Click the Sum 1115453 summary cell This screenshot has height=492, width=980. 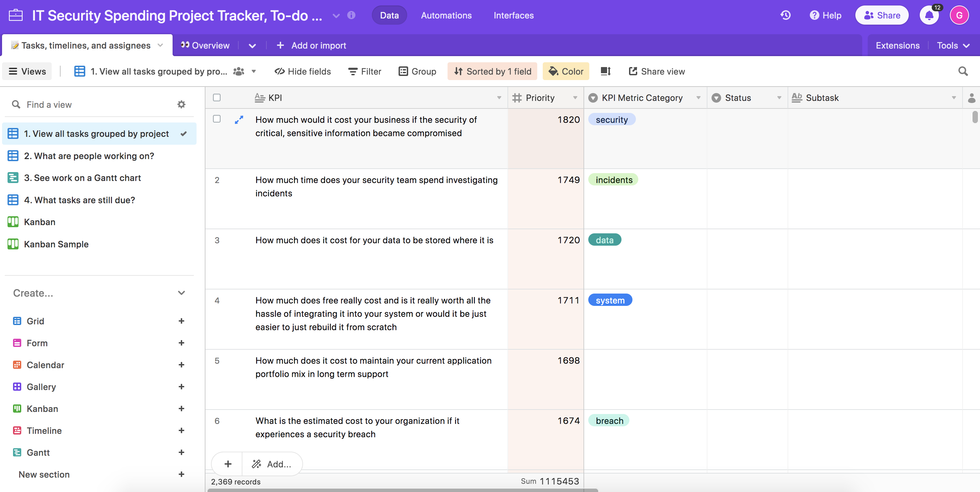(550, 481)
